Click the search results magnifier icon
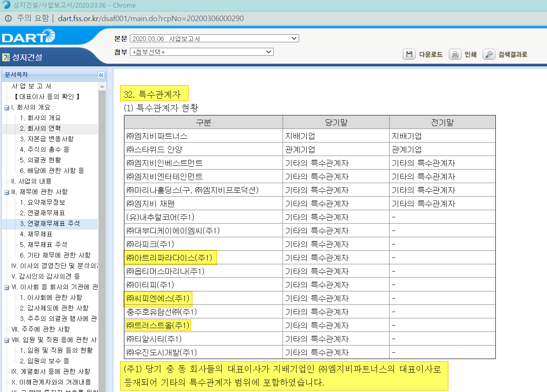Screen dimensions: 547x392 489,54
